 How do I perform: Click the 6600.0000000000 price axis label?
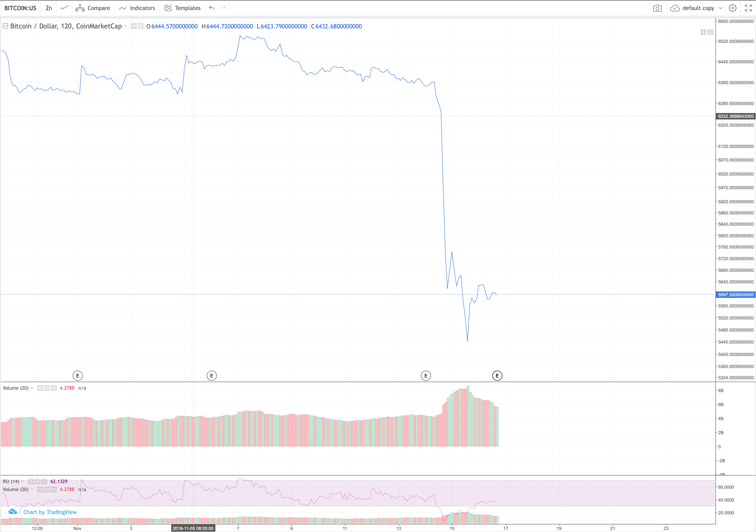[x=736, y=21]
